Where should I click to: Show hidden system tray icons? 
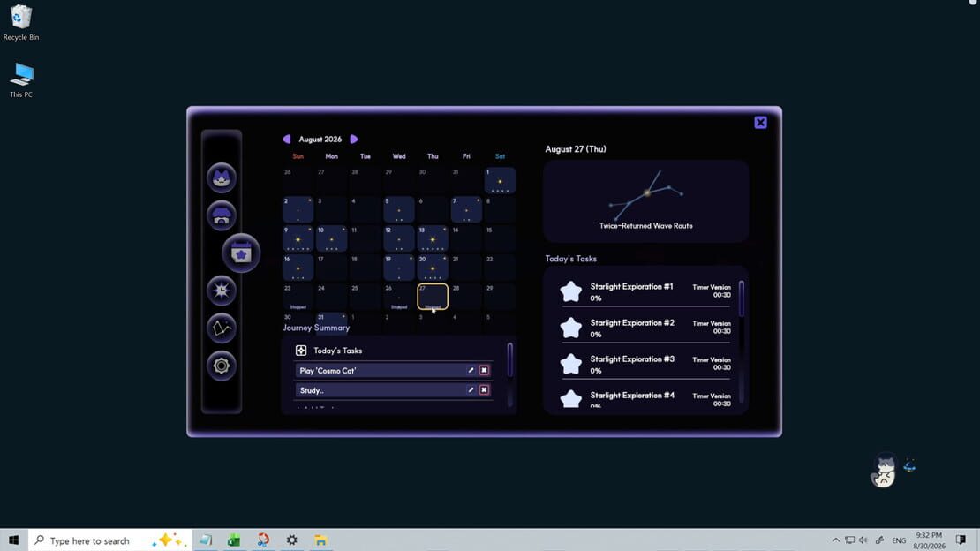click(835, 540)
